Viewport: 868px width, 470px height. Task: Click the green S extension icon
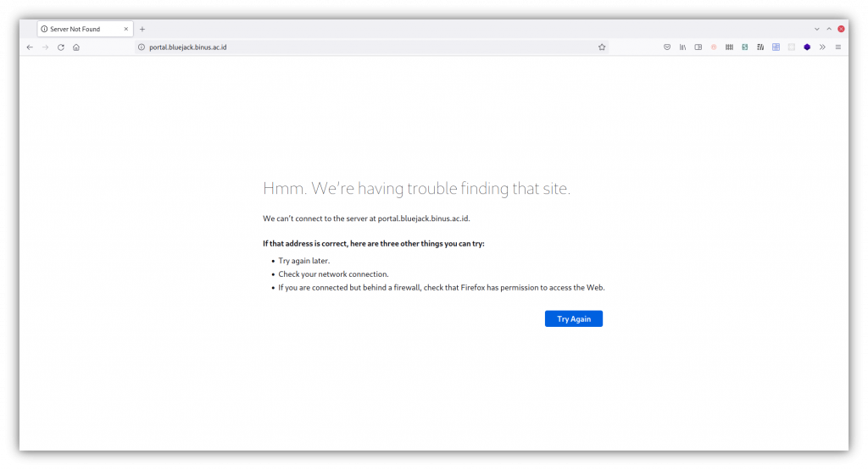[x=745, y=47]
